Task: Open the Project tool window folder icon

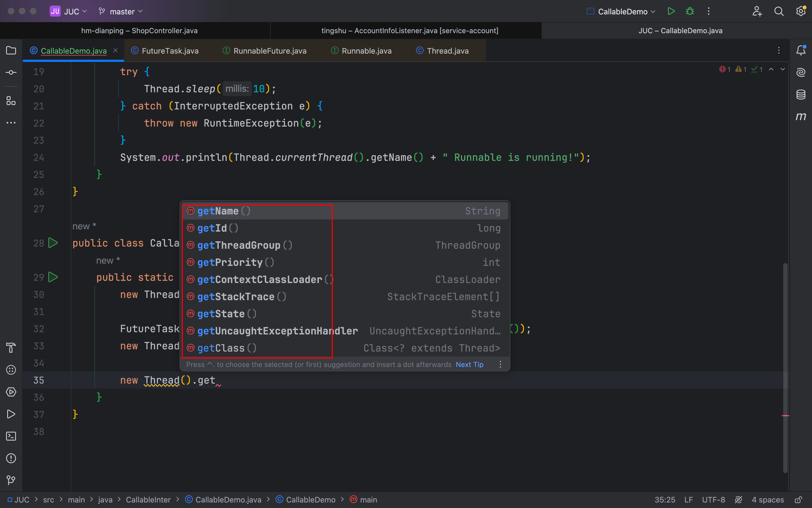Action: coord(11,50)
